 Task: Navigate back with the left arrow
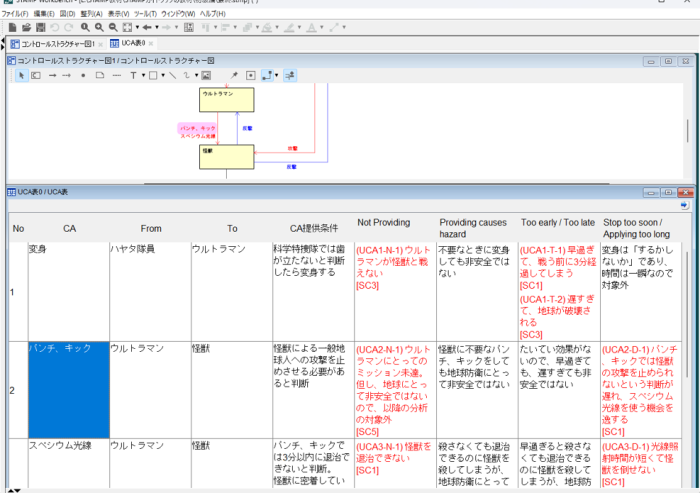[x=146, y=27]
